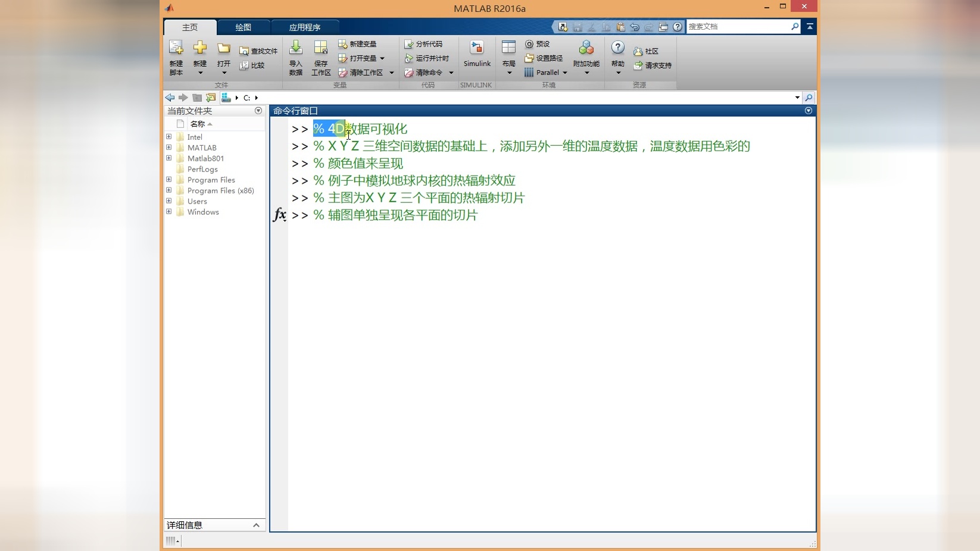
Task: Click the up-one-level folder icon
Action: (x=197, y=98)
